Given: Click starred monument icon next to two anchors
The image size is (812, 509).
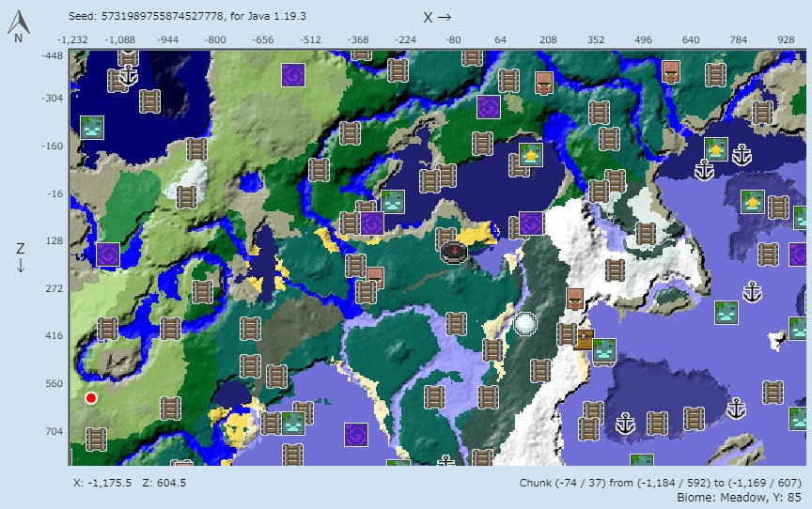Looking at the screenshot, I should click(x=716, y=149).
